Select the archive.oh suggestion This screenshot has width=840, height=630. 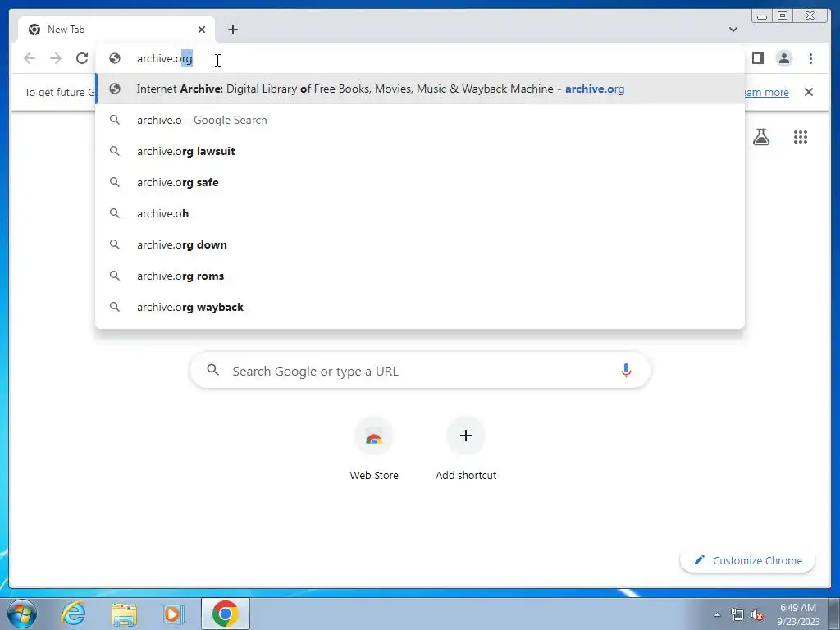pos(420,213)
